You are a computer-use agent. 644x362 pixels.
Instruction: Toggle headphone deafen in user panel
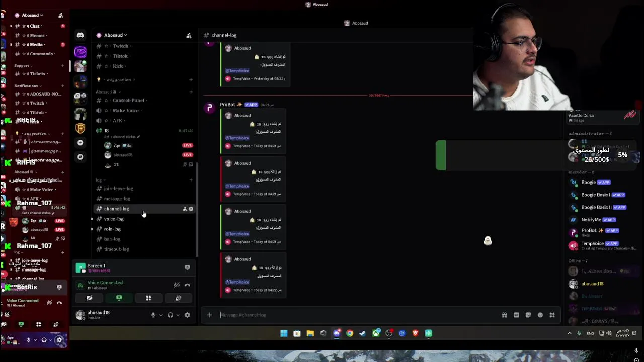(x=170, y=315)
